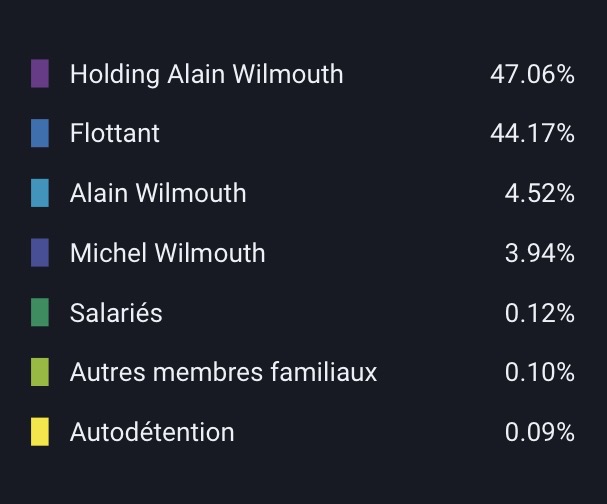The width and height of the screenshot is (607, 504).
Task: Click the 0.12% Salariés value
Action: 539,313
